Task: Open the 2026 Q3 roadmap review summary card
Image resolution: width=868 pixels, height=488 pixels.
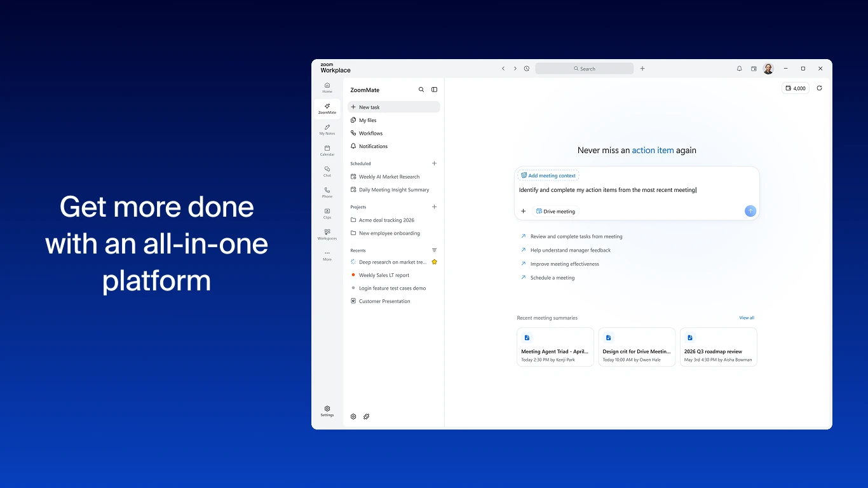Action: point(719,347)
